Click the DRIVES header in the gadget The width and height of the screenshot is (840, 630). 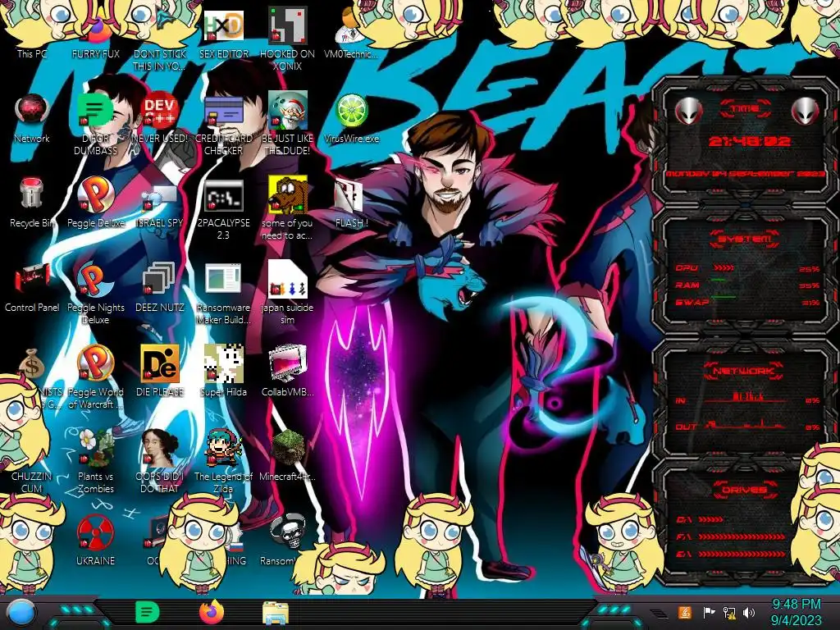744,490
